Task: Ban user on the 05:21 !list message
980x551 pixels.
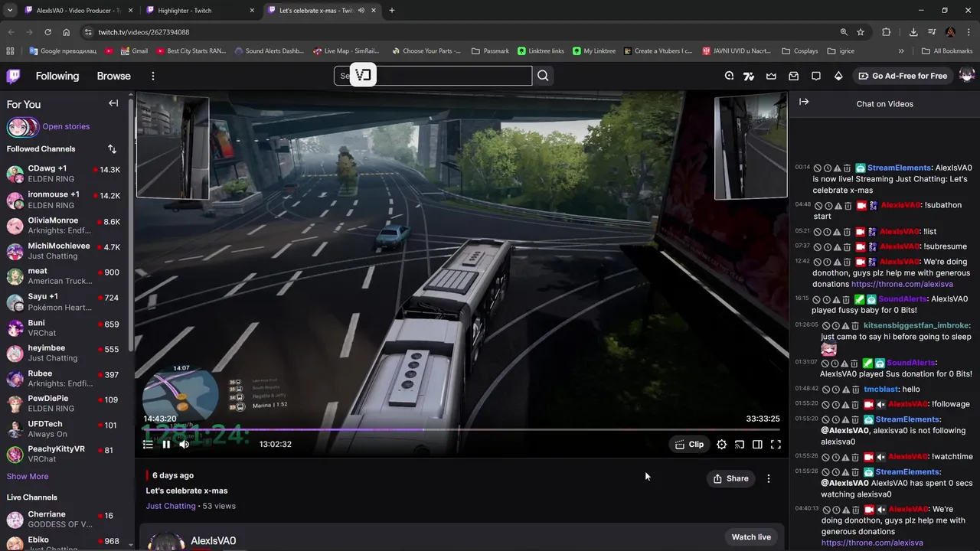Action: tap(817, 231)
